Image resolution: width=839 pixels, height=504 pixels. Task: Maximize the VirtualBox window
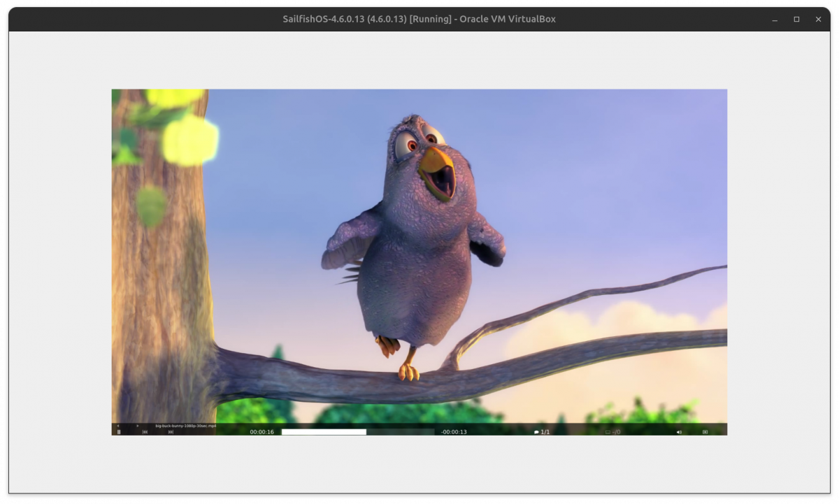(796, 20)
